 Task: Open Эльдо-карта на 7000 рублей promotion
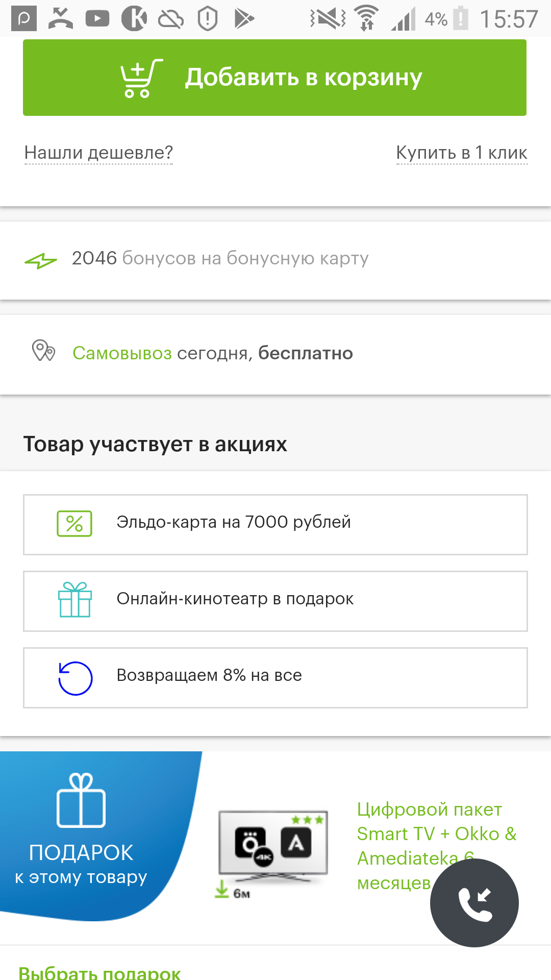coord(234,522)
